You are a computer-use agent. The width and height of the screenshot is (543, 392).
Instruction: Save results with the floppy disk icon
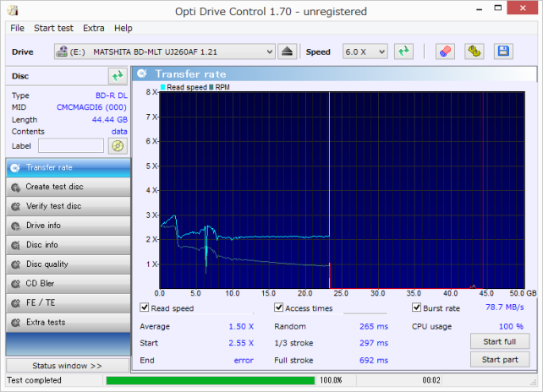(x=503, y=52)
